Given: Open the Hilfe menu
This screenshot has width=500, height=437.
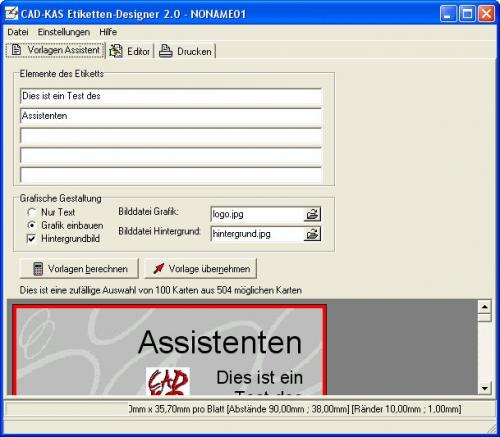Looking at the screenshot, I should coord(108,32).
